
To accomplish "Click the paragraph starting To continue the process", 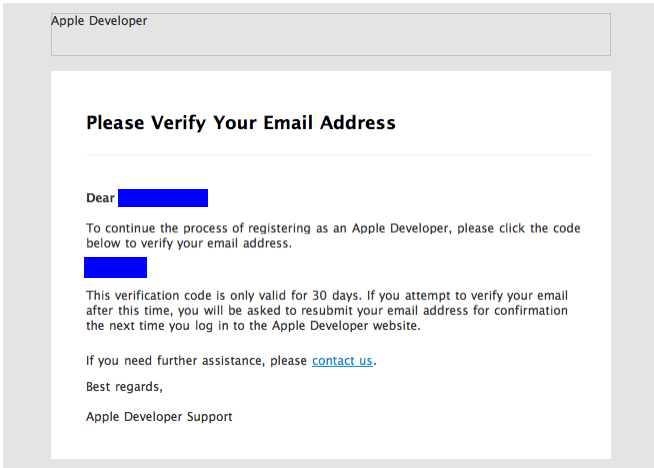I will point(333,236).
